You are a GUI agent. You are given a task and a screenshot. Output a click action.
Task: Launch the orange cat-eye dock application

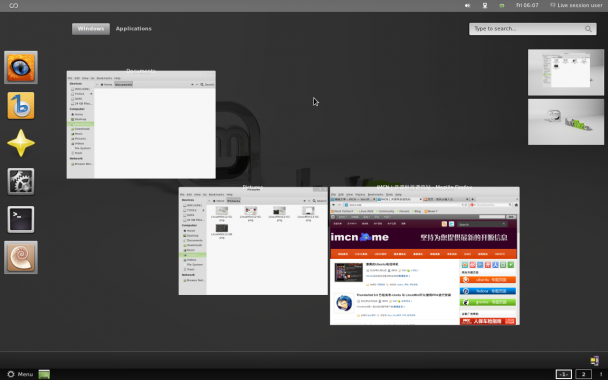21,67
